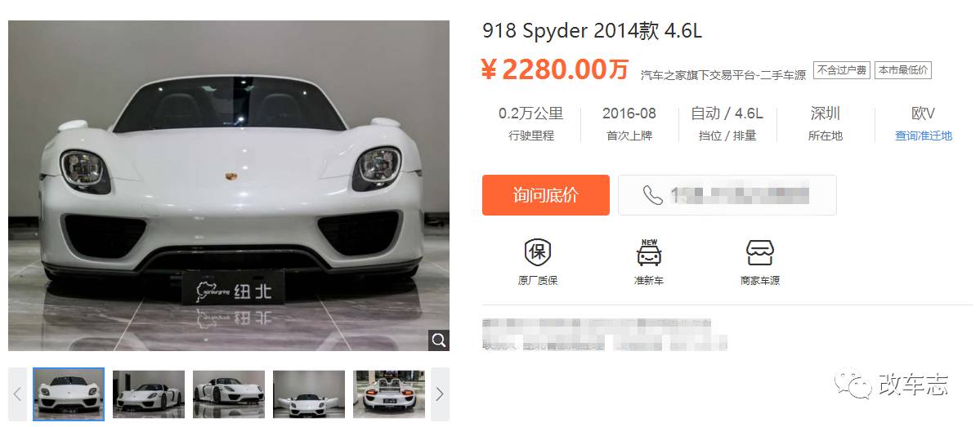
Task: Click the 不含过户费 tag
Action: pos(841,70)
